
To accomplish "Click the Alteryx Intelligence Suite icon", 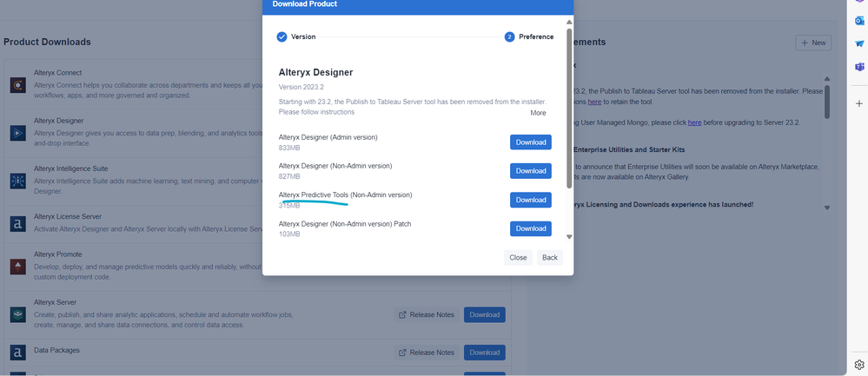I will click(17, 181).
